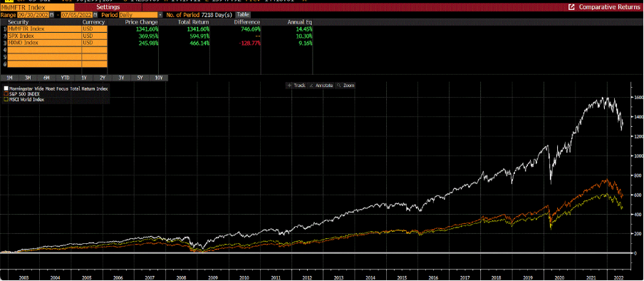Viewport: 644px width, 281px height.
Task: Click the Morningstar Wide Moat legend label
Action: pyautogui.click(x=58, y=88)
